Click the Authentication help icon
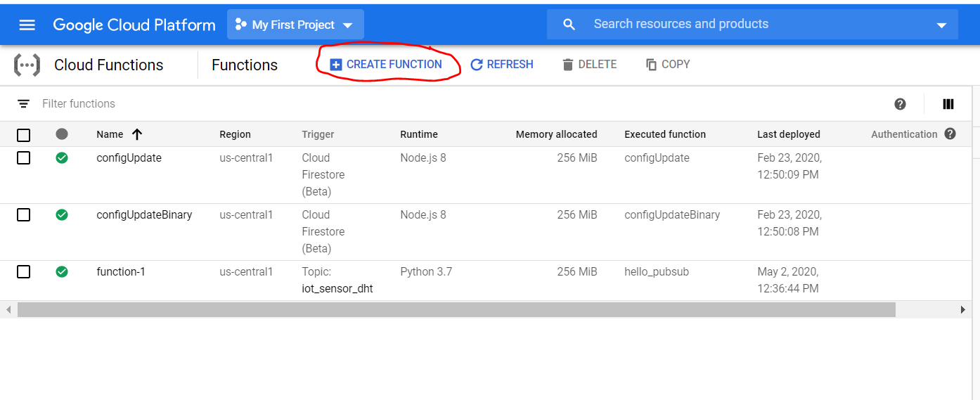This screenshot has height=400, width=980. pos(950,134)
